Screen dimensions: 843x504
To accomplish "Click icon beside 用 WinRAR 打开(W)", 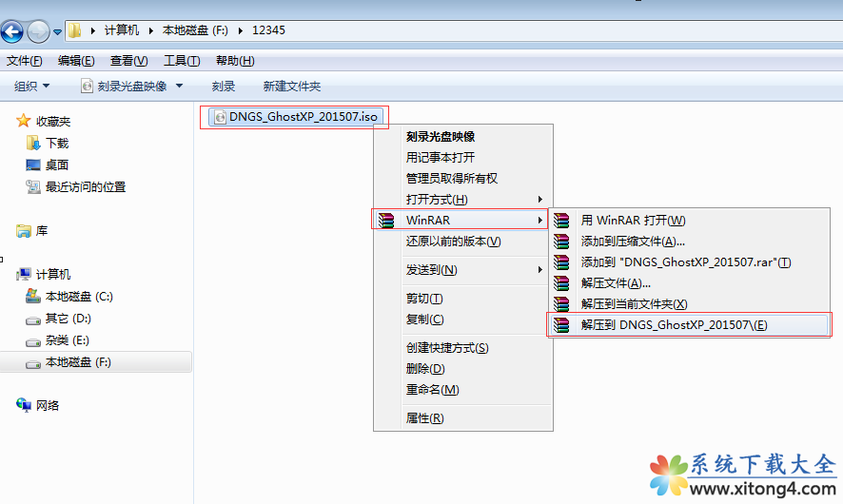I will (561, 221).
